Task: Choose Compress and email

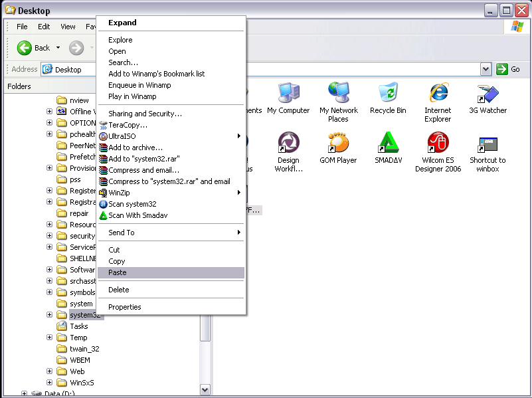Action: [171, 170]
